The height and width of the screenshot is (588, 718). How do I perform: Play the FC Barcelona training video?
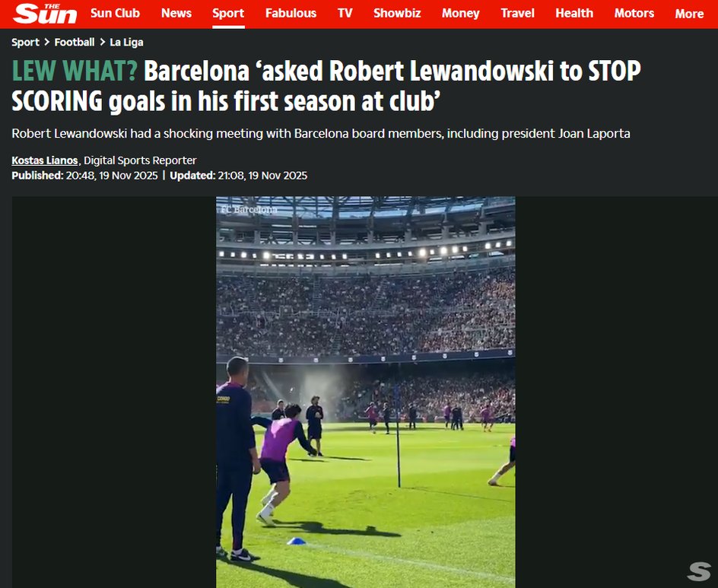[365, 392]
